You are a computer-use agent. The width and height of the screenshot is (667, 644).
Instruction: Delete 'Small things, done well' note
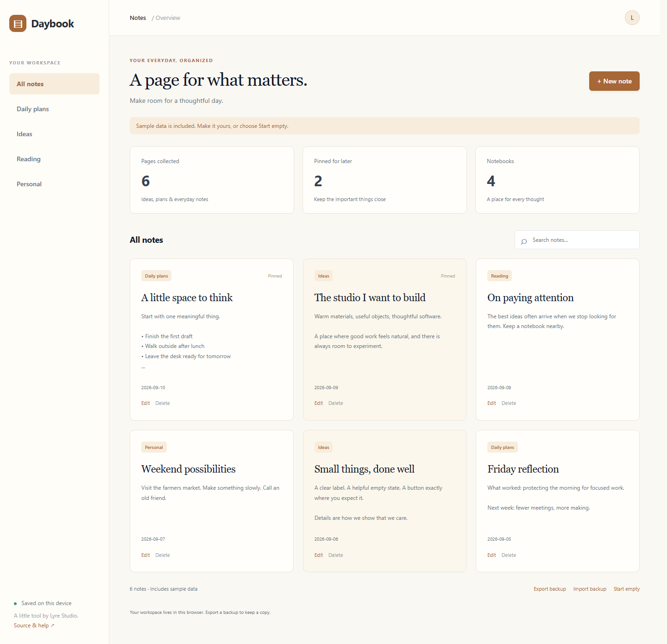tap(336, 555)
